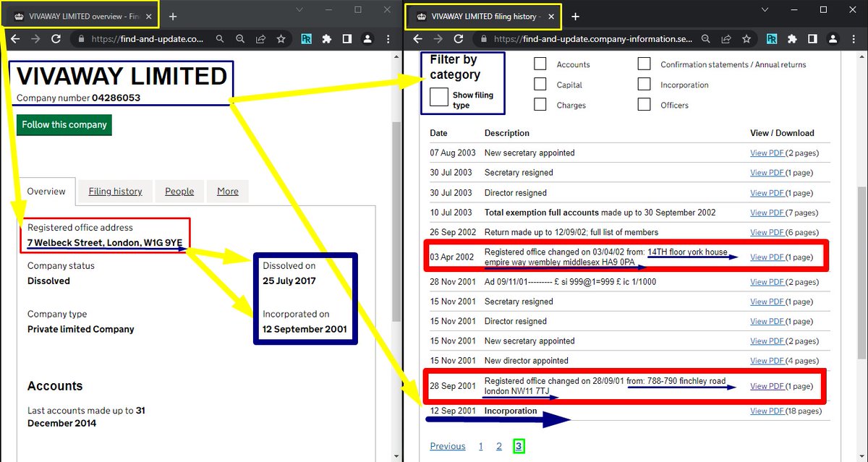Toggle the side panel icon in the left window
The image size is (868, 462).
tap(346, 39)
